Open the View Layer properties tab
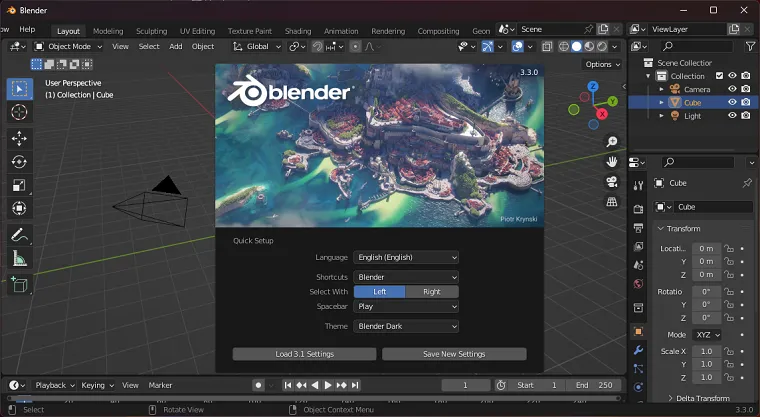This screenshot has width=760, height=417. tap(638, 246)
